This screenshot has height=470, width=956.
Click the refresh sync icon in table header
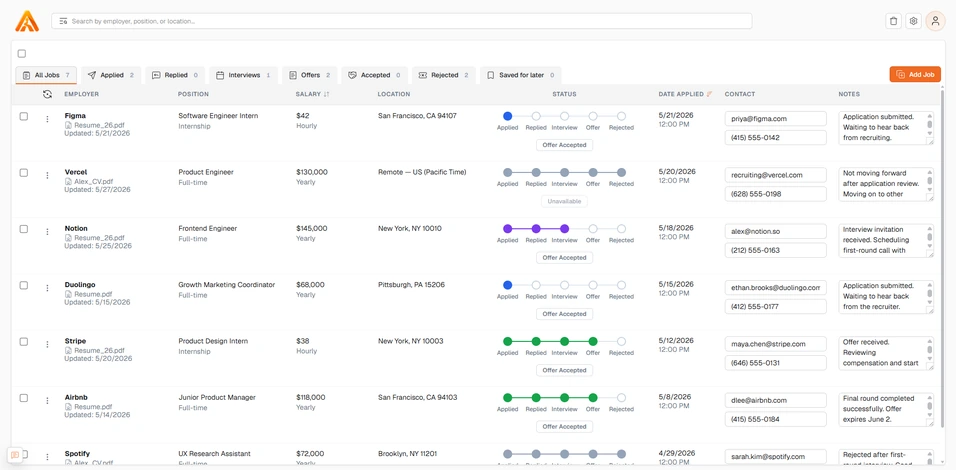click(x=47, y=94)
